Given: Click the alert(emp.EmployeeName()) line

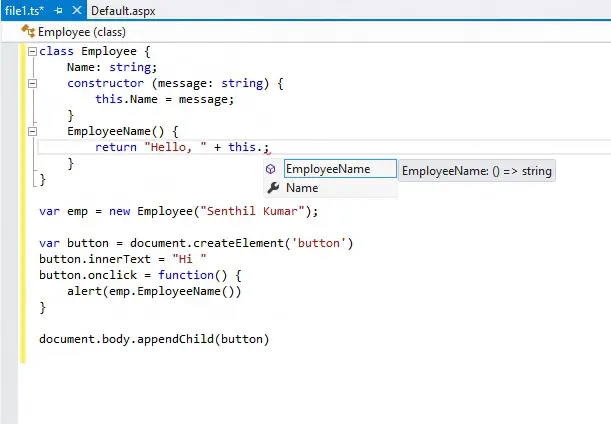Looking at the screenshot, I should (153, 291).
